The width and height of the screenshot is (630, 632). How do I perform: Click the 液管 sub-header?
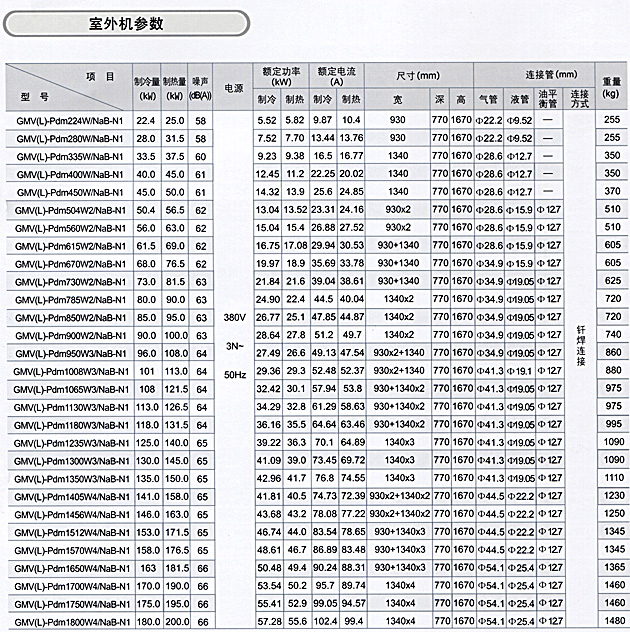pos(519,99)
